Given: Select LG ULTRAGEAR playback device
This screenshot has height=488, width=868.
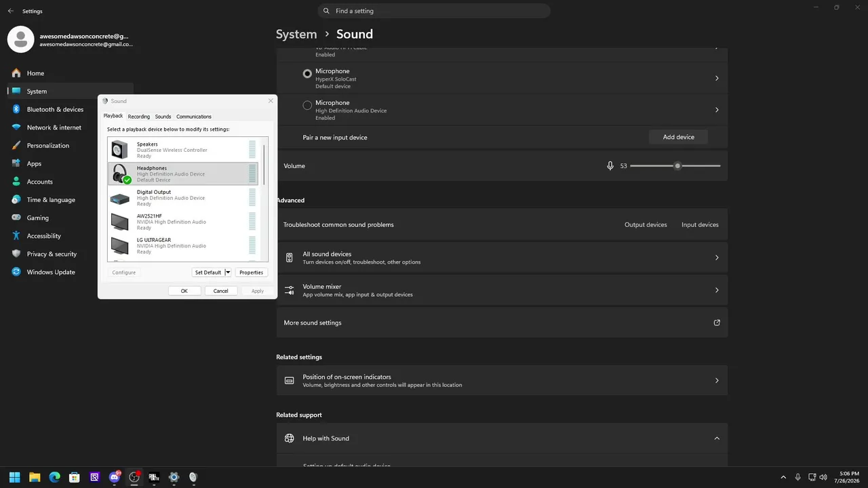Looking at the screenshot, I should (182, 245).
